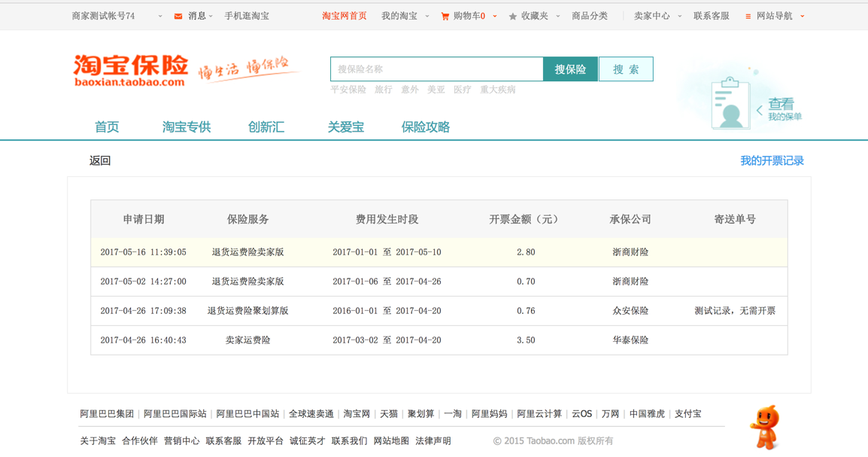868x457 pixels.
Task: Select the 重大疾病 search suggestion
Action: [498, 89]
